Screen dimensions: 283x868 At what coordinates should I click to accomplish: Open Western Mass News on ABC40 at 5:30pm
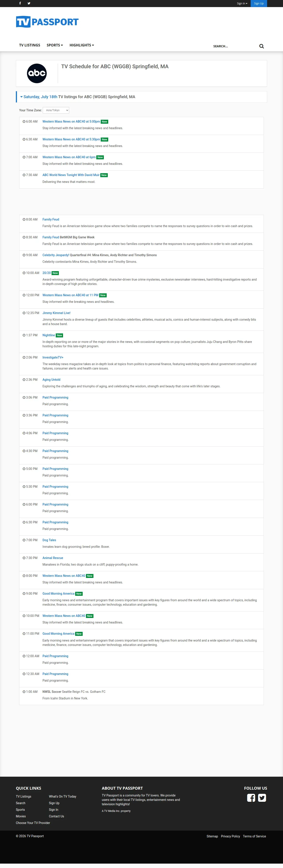[71, 140]
